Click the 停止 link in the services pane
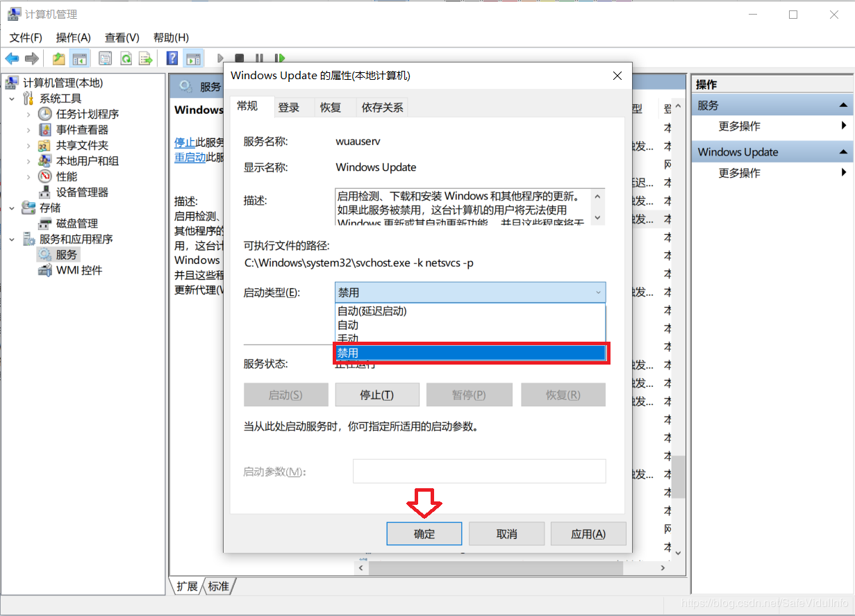The width and height of the screenshot is (855, 616). point(185,142)
